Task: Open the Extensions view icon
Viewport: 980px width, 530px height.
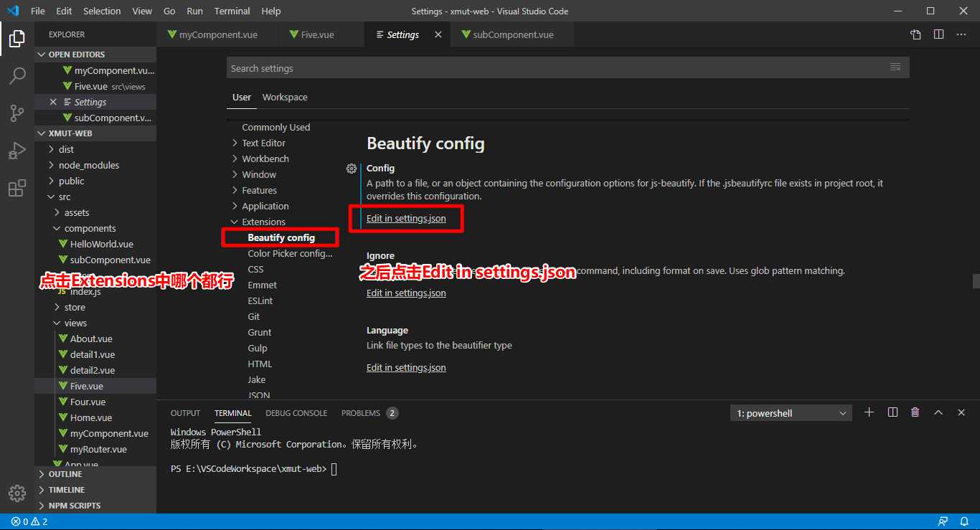Action: (17, 189)
